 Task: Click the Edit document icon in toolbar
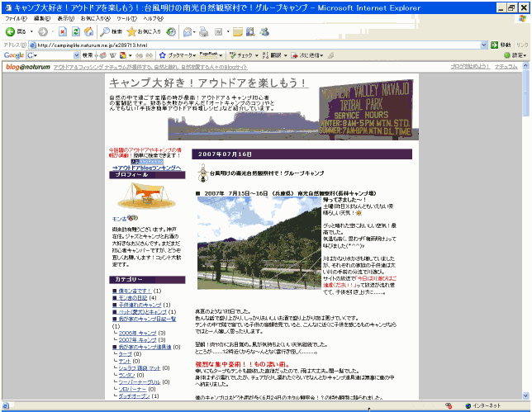pos(218,32)
